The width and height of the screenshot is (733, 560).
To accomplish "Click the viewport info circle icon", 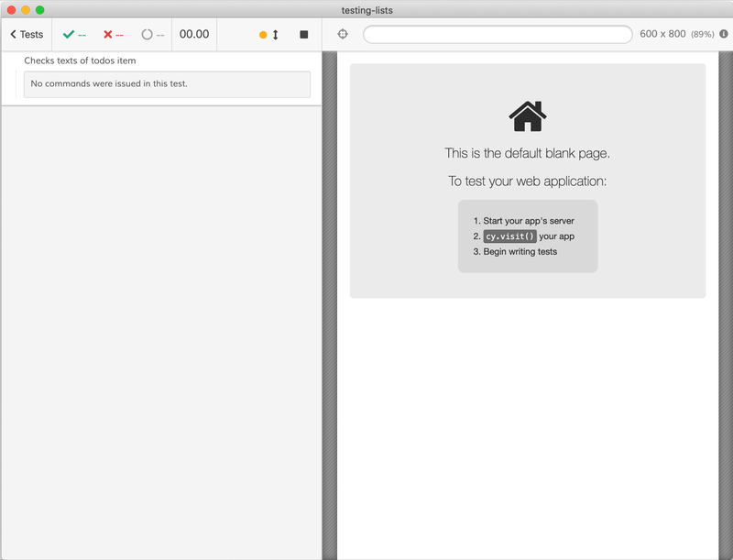I will coord(724,34).
